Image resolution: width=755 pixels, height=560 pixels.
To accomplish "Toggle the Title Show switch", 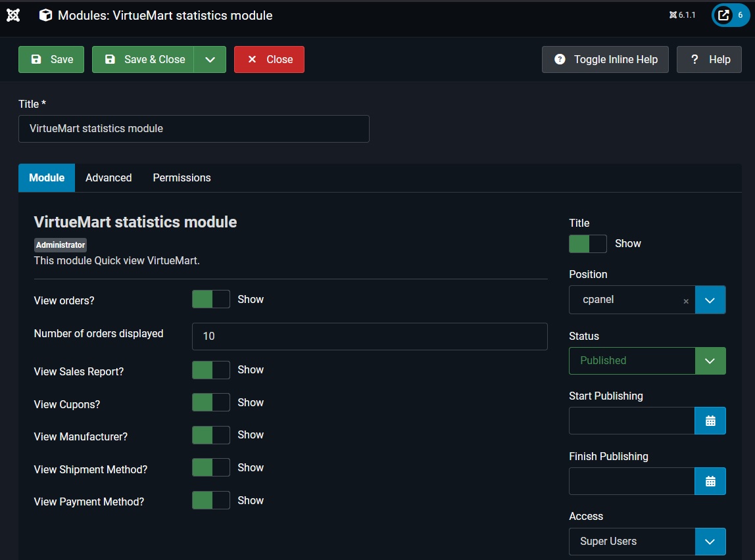I will tap(588, 244).
